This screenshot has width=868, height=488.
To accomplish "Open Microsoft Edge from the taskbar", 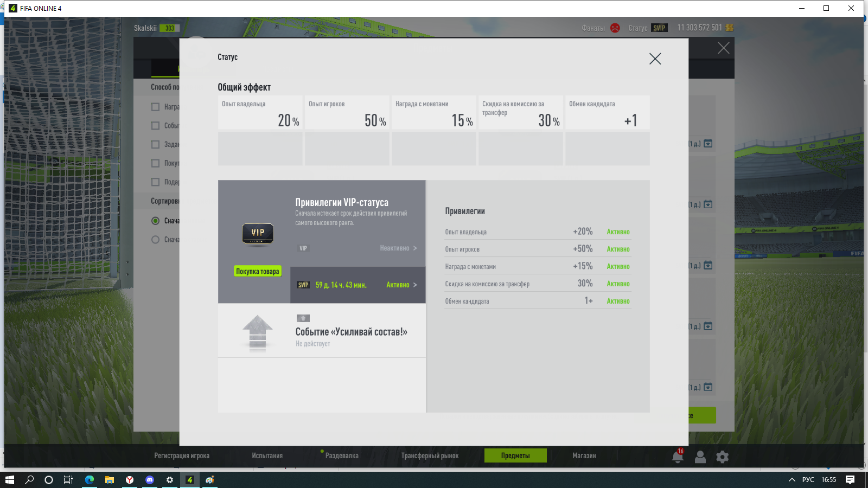I will pyautogui.click(x=90, y=480).
